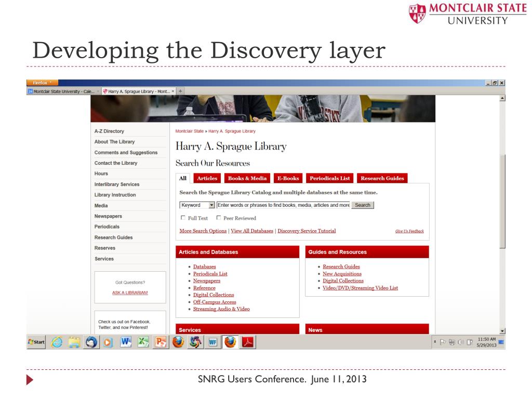
Task: Open Media in the sidebar
Action: pos(101,206)
